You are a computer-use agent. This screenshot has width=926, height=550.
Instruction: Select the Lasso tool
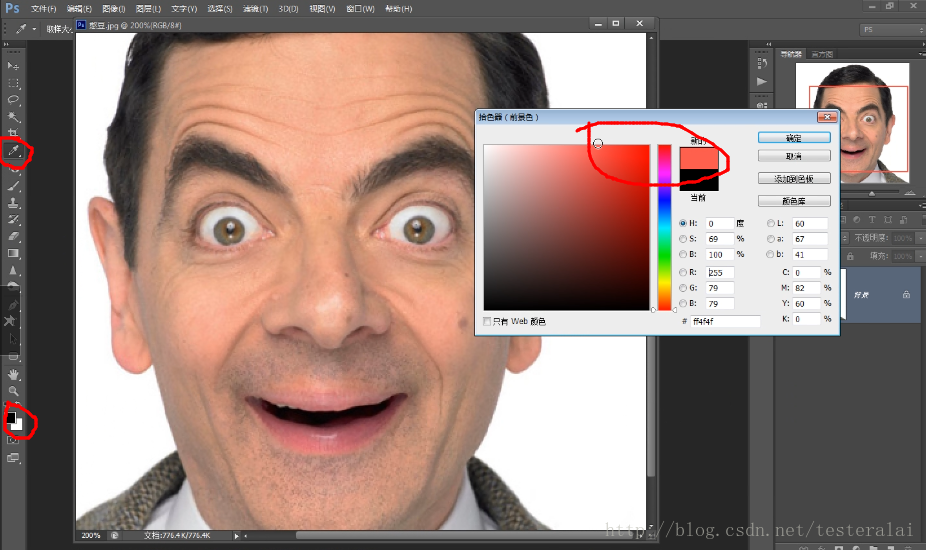click(13, 100)
